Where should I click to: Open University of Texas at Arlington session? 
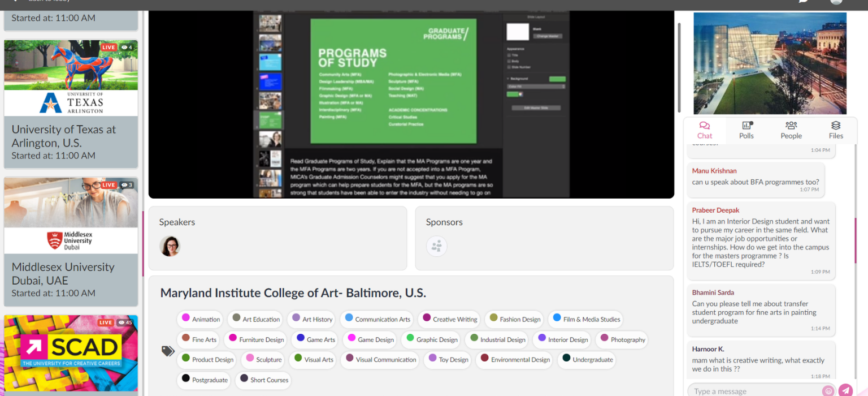71,104
